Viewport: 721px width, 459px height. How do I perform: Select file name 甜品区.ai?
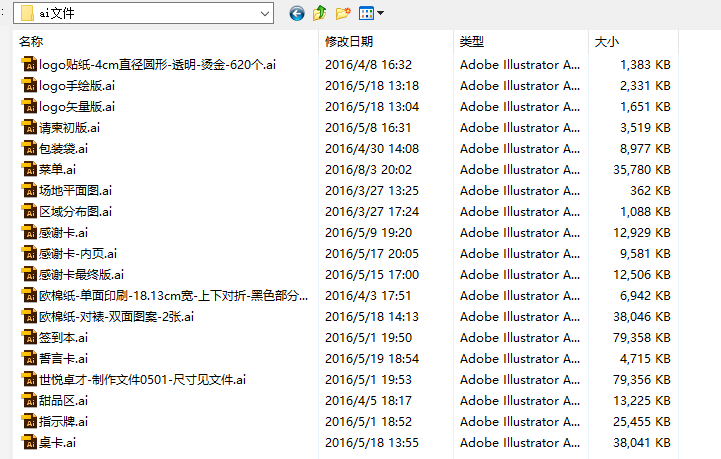click(x=63, y=401)
